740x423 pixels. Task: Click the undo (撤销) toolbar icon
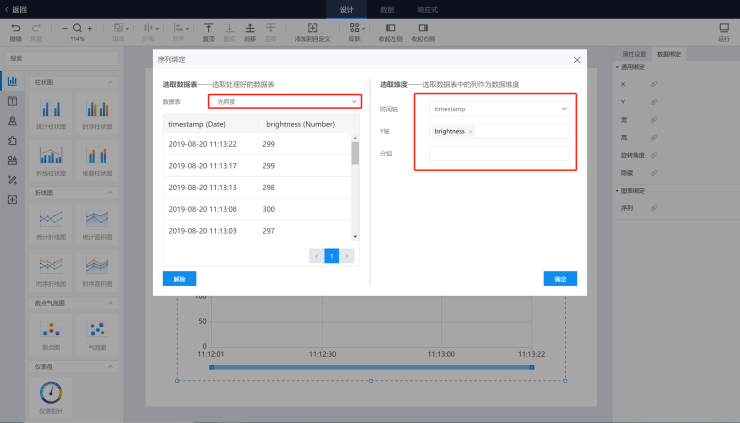[16, 28]
